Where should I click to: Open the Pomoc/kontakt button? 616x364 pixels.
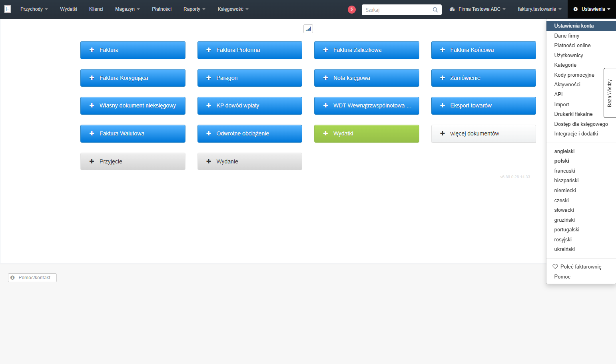point(32,277)
